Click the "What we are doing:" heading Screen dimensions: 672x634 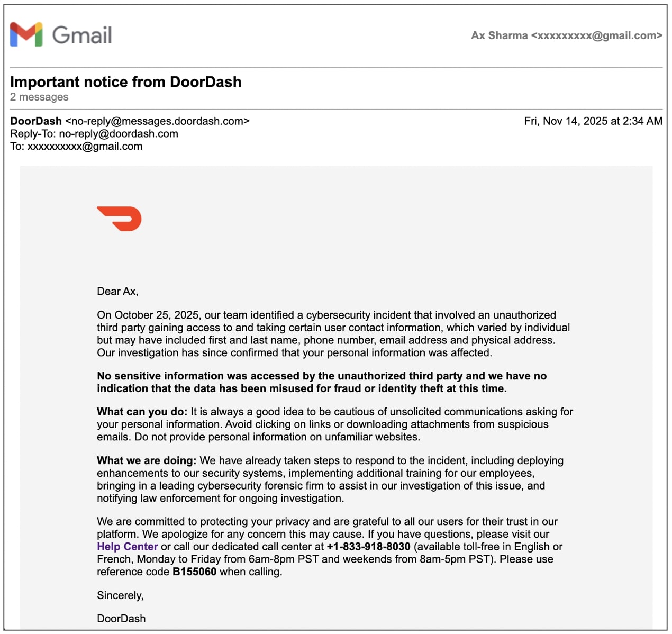pos(147,460)
